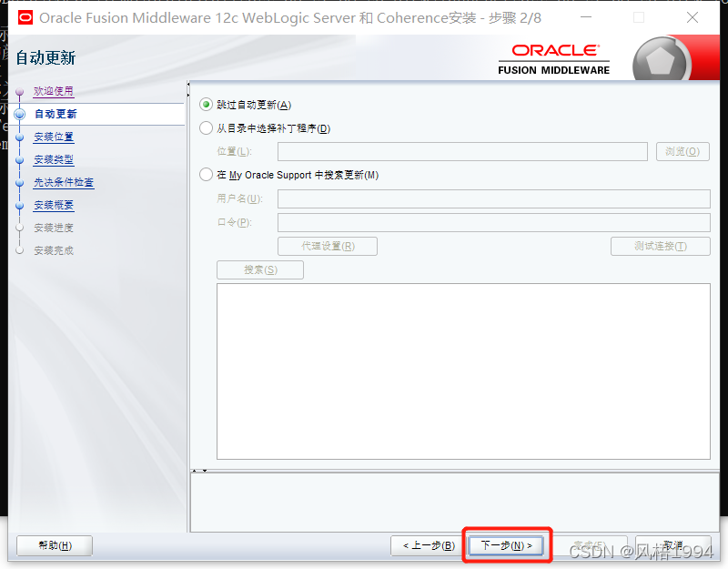
Task: Continue with the 下一步(N) button
Action: point(506,545)
